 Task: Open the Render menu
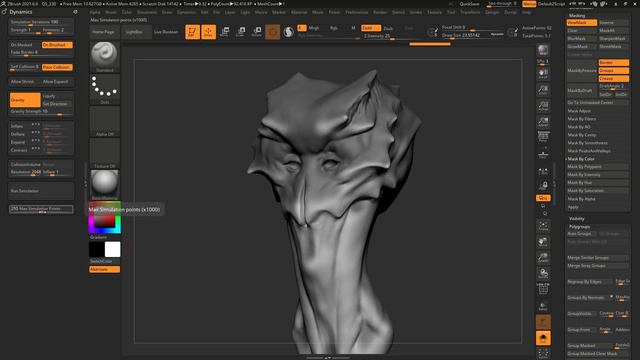coord(380,12)
